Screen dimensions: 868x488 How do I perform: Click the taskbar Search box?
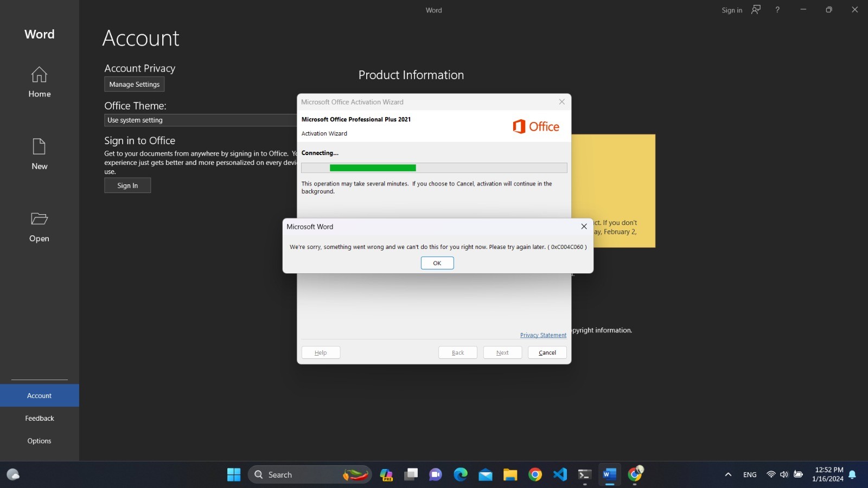point(310,474)
